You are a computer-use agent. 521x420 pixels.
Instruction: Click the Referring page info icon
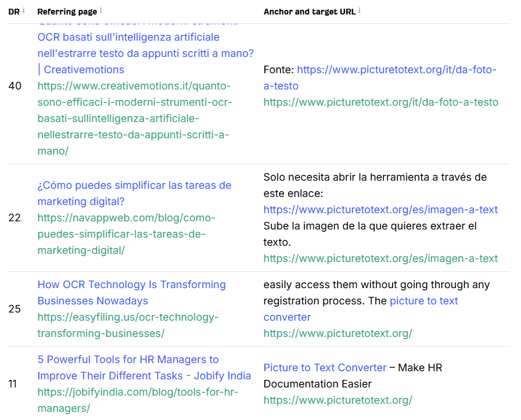tap(100, 10)
